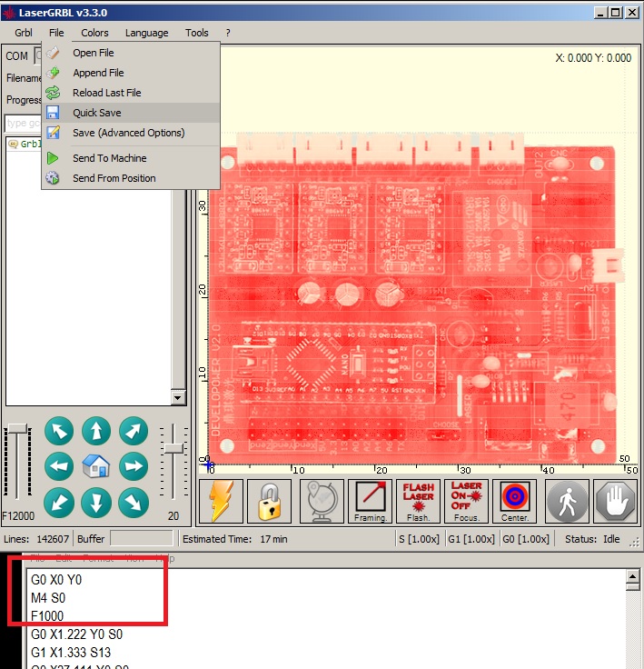Jog diagonally down-right with arrow button
The width and height of the screenshot is (644, 669).
tap(134, 503)
